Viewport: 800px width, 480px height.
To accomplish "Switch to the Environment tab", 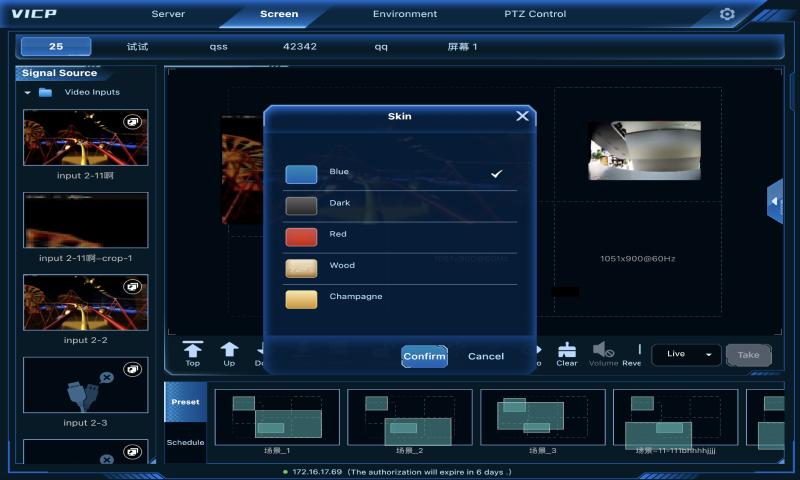I will [405, 14].
